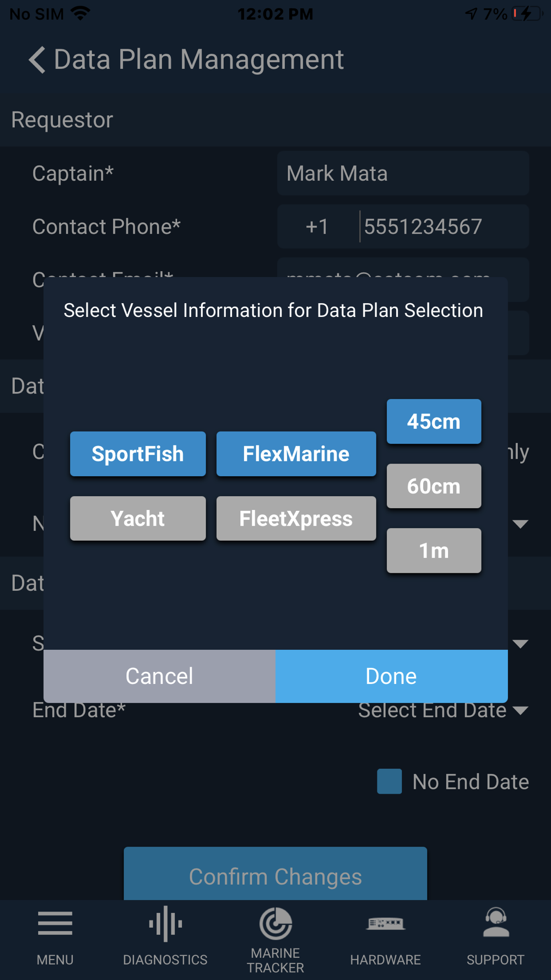Tap the Wi-Fi signal icon
The width and height of the screenshot is (551, 980).
pos(80,13)
